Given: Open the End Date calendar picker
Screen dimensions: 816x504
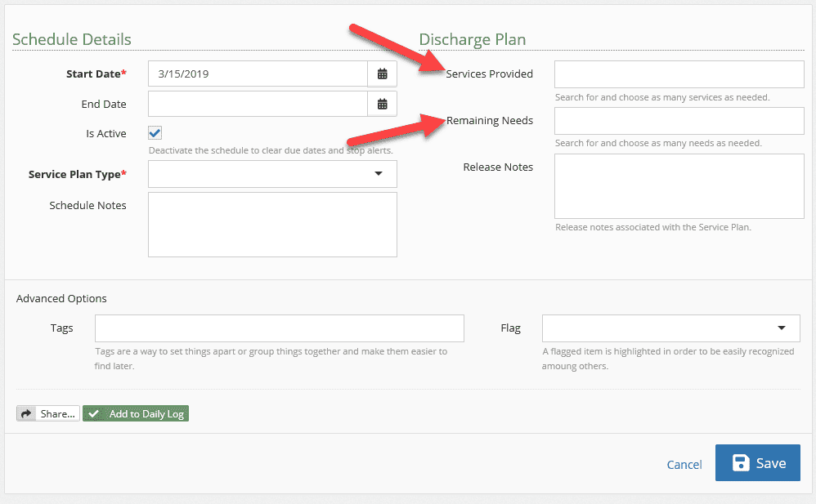Looking at the screenshot, I should [x=382, y=104].
